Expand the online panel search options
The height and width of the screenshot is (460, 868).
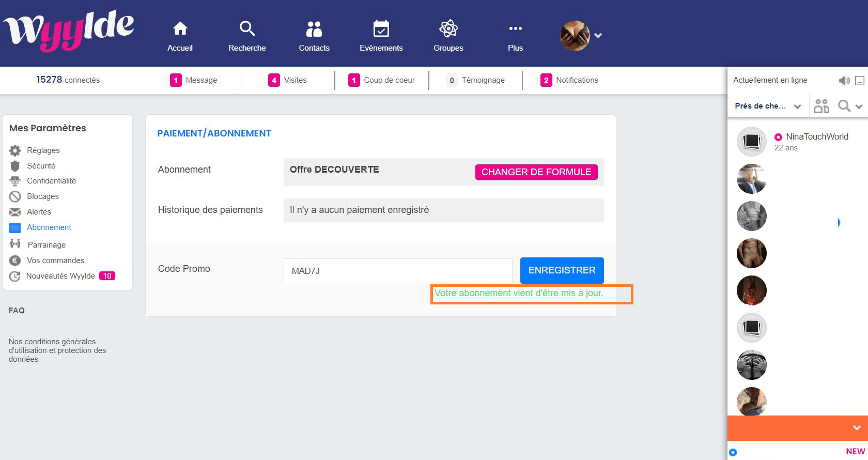coord(859,106)
